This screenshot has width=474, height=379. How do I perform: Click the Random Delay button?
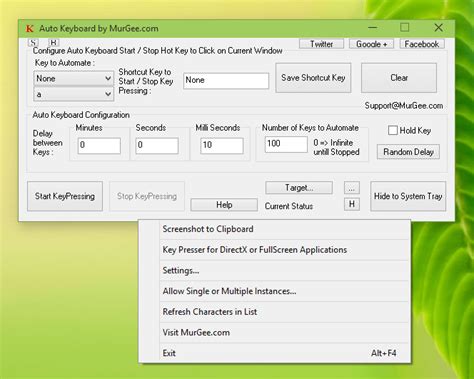tap(408, 152)
